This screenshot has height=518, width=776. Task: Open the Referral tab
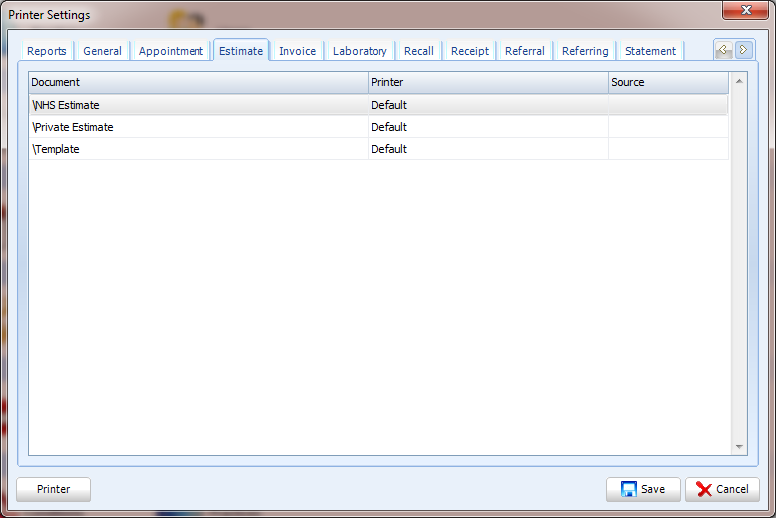click(x=525, y=51)
